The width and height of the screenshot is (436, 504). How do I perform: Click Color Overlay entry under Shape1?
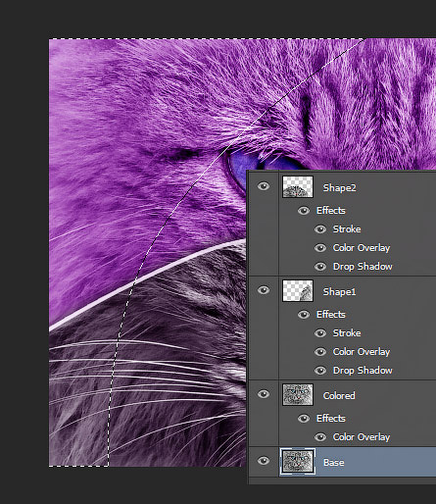point(362,352)
